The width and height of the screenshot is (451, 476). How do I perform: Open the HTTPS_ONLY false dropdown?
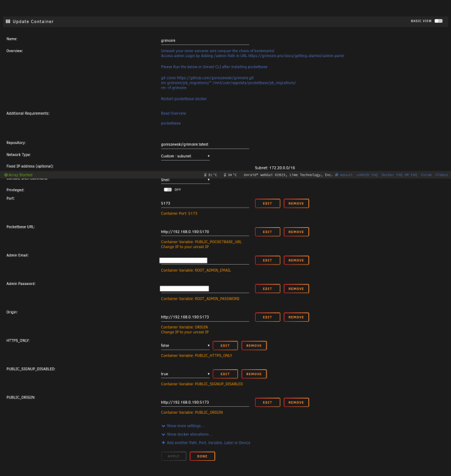tap(185, 345)
